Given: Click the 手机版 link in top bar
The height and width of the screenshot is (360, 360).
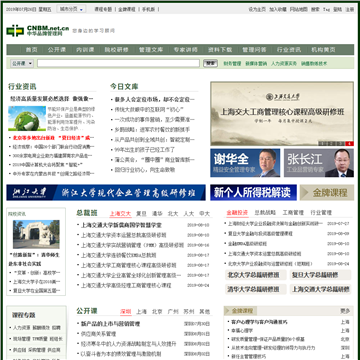Looking at the screenshot, I should (x=148, y=9).
